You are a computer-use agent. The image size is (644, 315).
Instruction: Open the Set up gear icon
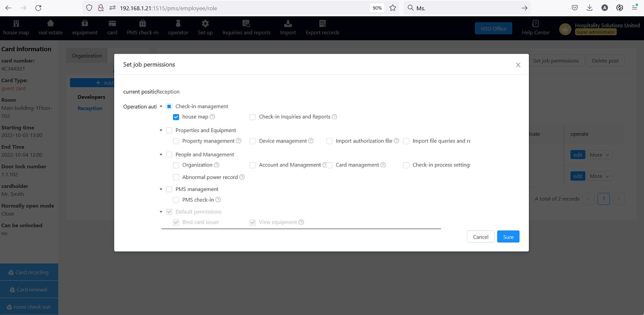point(205,24)
